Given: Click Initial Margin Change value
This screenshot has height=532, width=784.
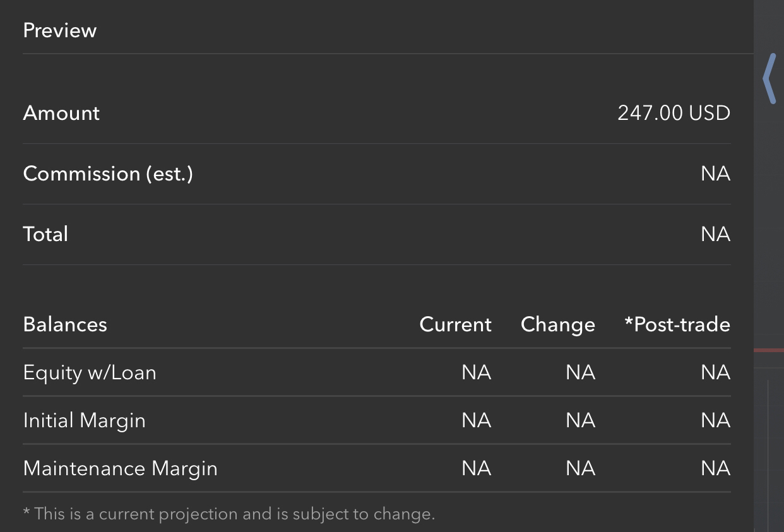Looking at the screenshot, I should tap(580, 420).
